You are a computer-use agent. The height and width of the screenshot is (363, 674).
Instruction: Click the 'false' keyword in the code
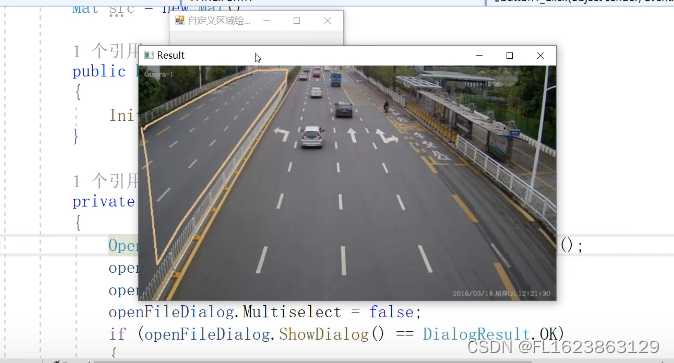[x=391, y=311]
